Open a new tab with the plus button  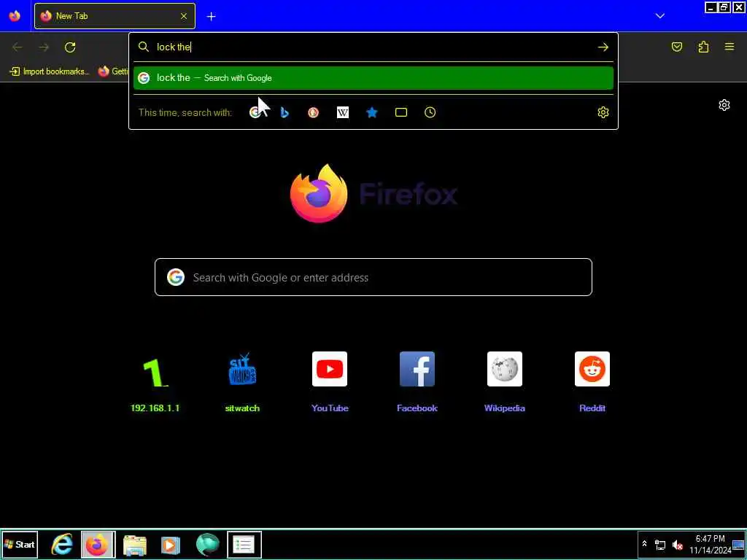211,17
